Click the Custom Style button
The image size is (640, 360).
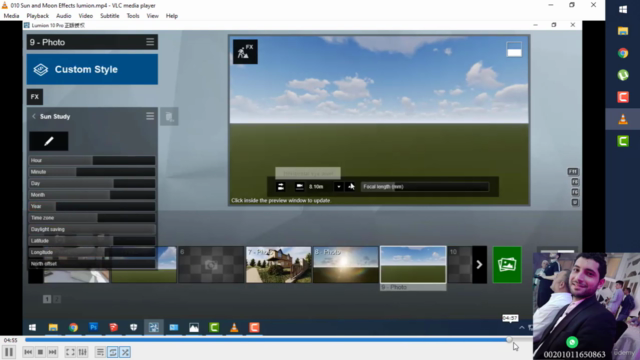[x=92, y=69]
